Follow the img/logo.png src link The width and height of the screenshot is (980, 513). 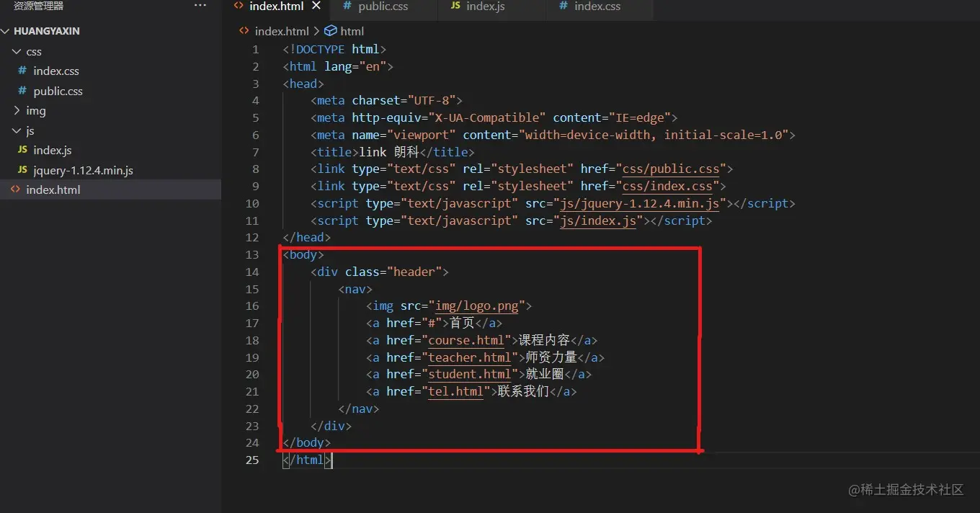pos(477,306)
